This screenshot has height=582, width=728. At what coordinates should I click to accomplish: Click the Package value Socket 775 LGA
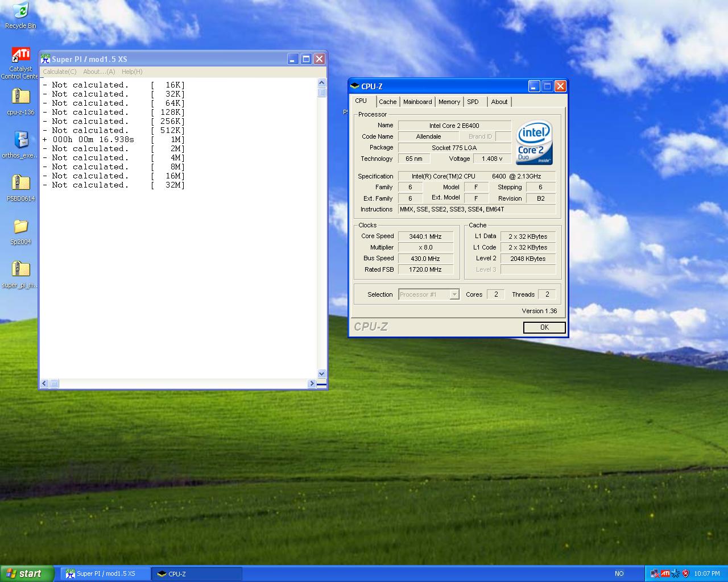[454, 148]
